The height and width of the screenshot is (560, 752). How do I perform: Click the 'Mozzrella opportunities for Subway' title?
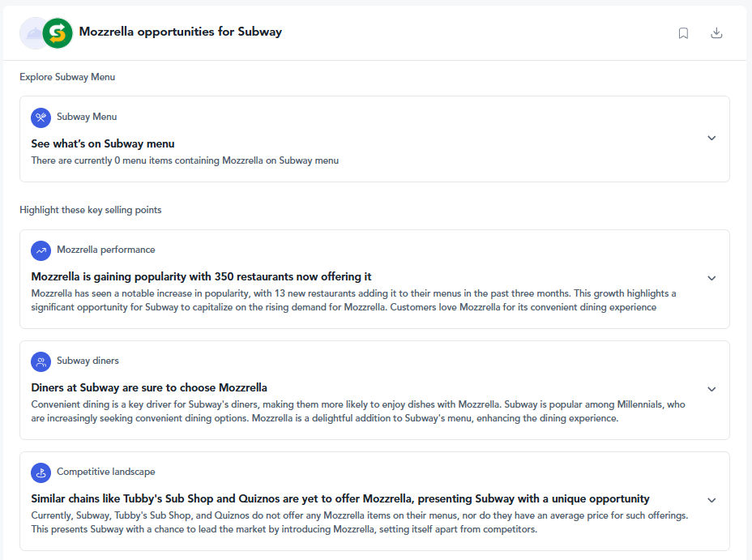click(x=181, y=32)
